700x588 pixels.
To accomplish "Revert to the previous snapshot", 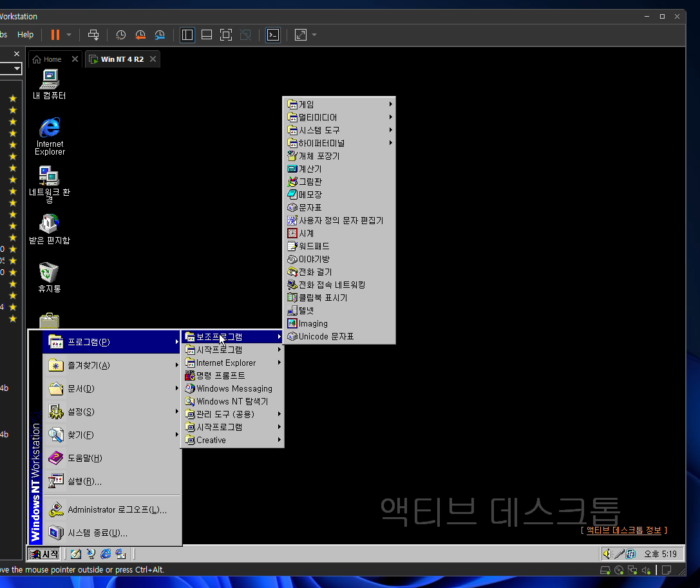I will pos(140,35).
